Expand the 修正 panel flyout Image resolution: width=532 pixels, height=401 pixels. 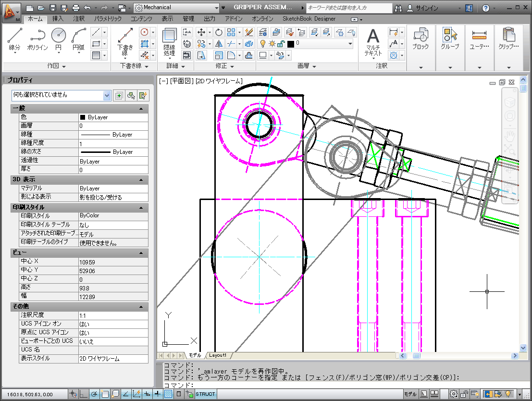224,66
